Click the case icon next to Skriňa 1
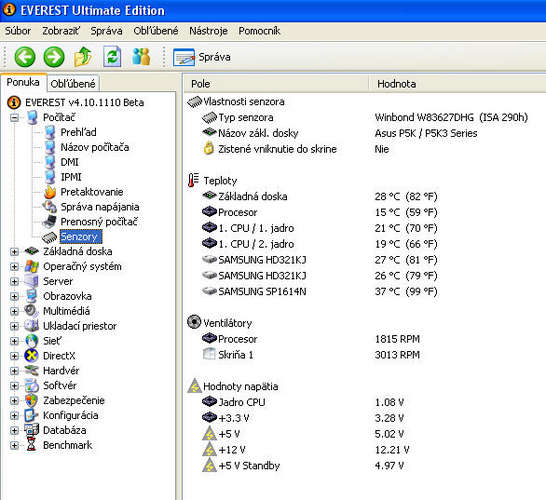 click(209, 354)
